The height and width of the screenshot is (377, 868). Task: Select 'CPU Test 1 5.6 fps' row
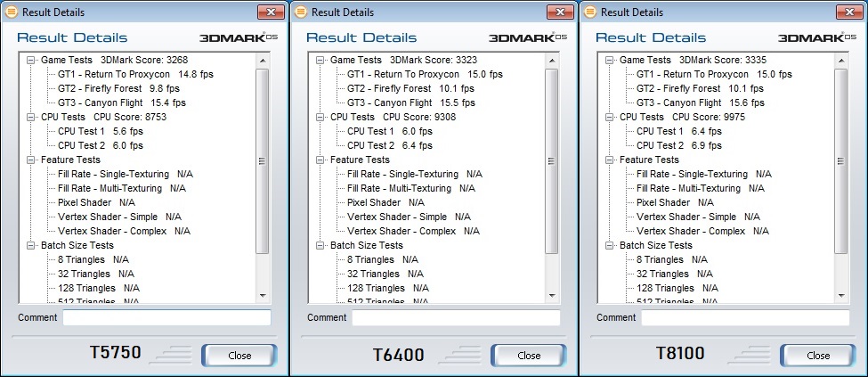[101, 131]
